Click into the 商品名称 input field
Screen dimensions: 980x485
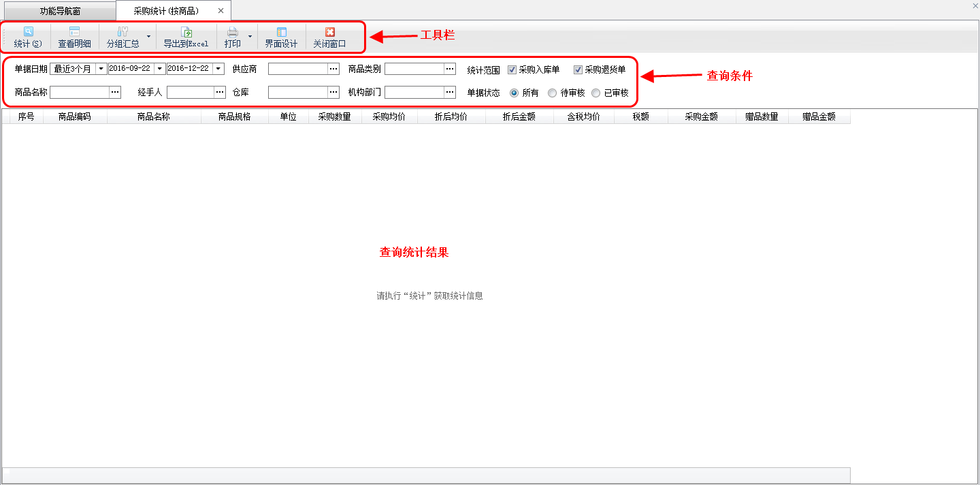(x=79, y=92)
